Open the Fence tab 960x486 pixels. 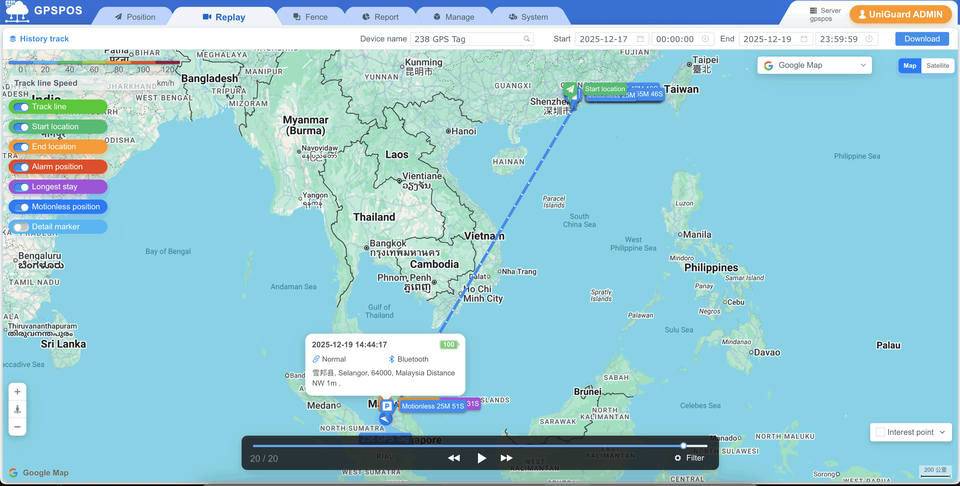(x=310, y=17)
